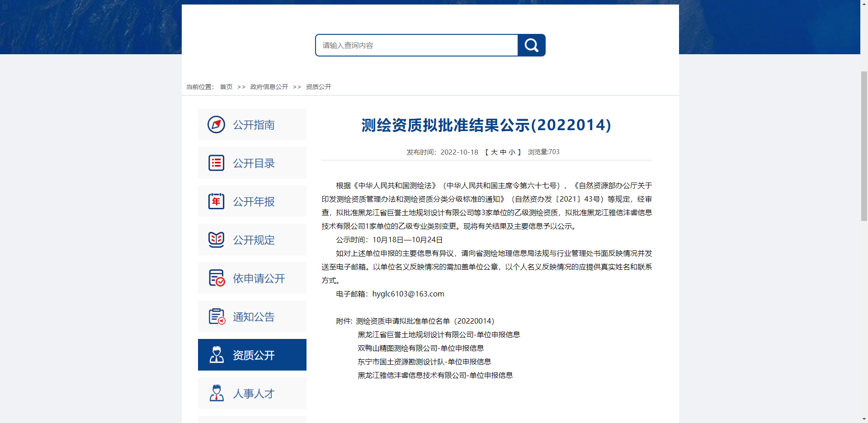Open the 政府信息公开 breadcrumb link
868x423 pixels.
[269, 87]
